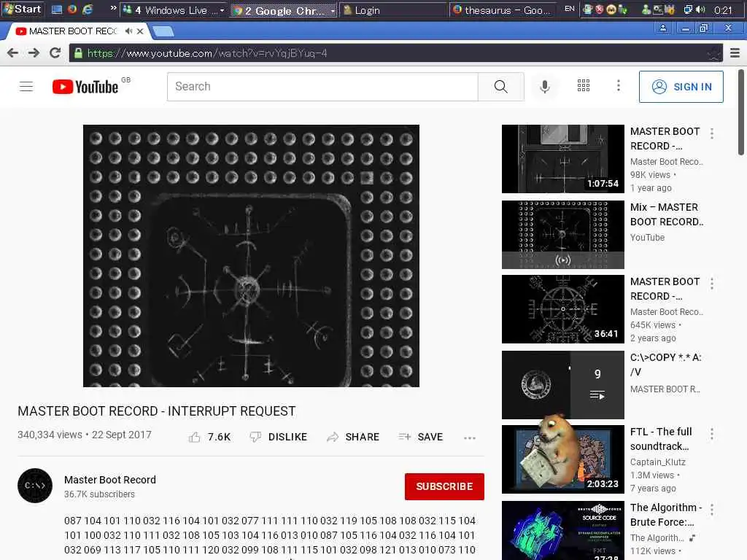
Task: Open the Windows Live taskbar group dropdown
Action: point(222,10)
